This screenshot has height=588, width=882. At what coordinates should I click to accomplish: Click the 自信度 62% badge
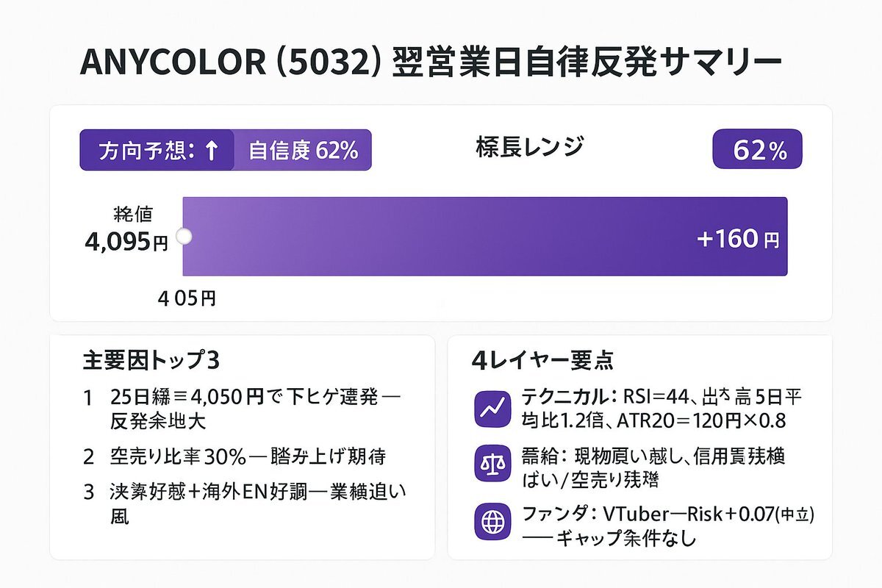click(x=303, y=151)
